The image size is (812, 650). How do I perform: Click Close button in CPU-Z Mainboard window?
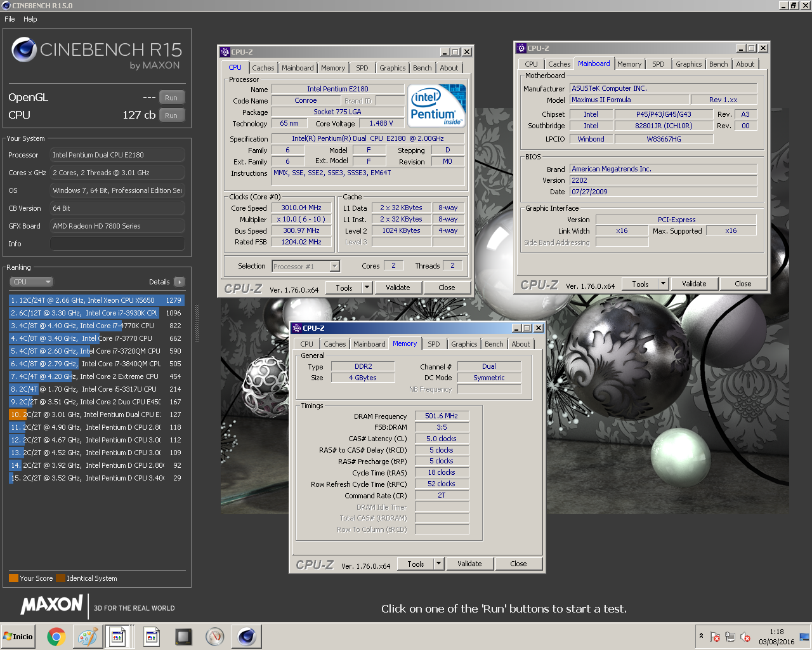pos(743,284)
